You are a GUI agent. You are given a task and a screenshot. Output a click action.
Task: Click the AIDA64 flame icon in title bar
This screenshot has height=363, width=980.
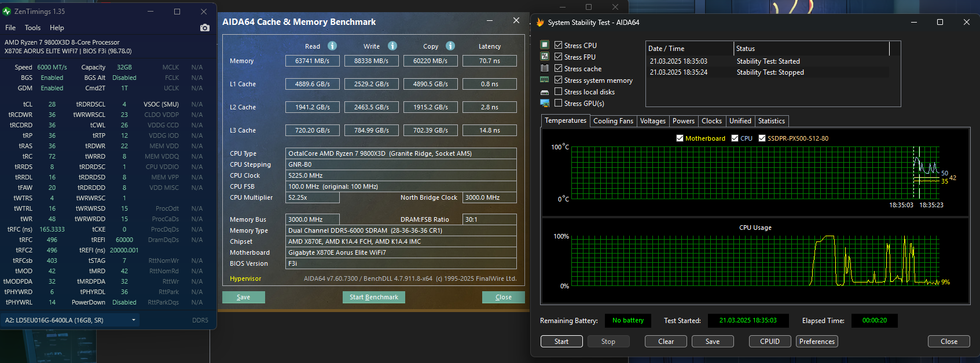pyautogui.click(x=540, y=23)
